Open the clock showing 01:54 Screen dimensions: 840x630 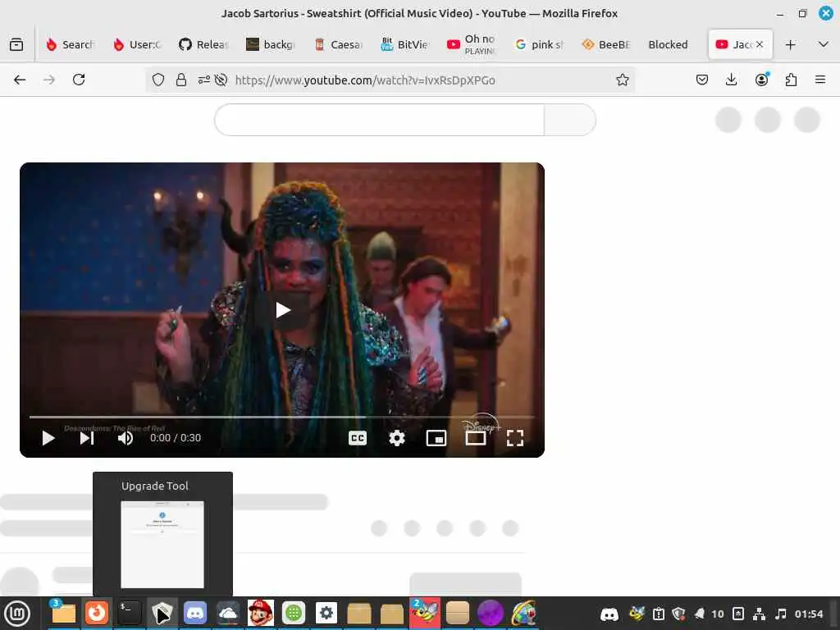pos(808,614)
